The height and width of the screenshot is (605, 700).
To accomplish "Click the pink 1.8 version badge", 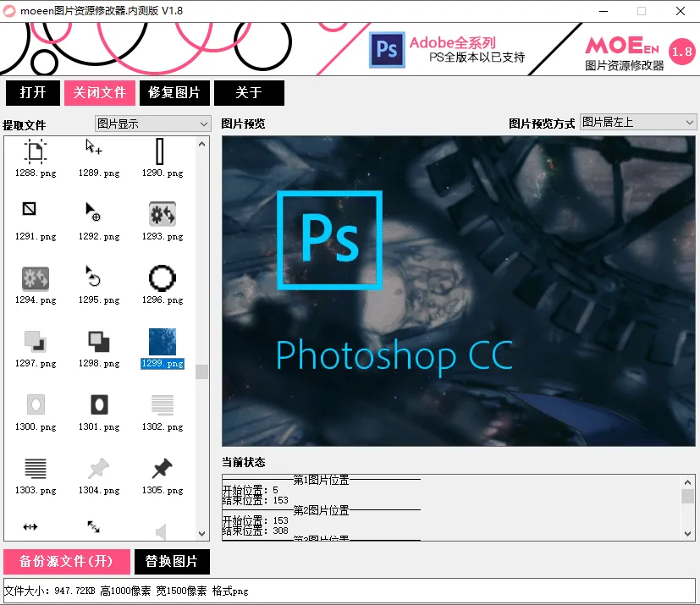I will [x=681, y=52].
